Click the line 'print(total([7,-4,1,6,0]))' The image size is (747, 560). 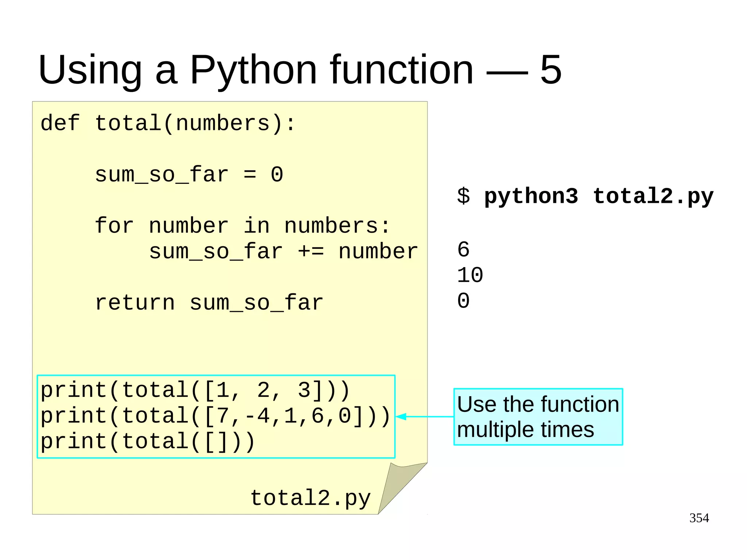(x=216, y=416)
